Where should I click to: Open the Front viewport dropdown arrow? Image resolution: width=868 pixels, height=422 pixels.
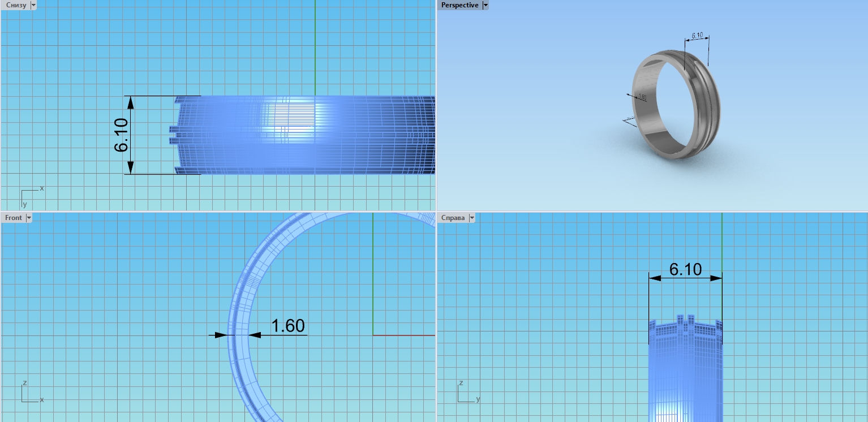coord(29,218)
